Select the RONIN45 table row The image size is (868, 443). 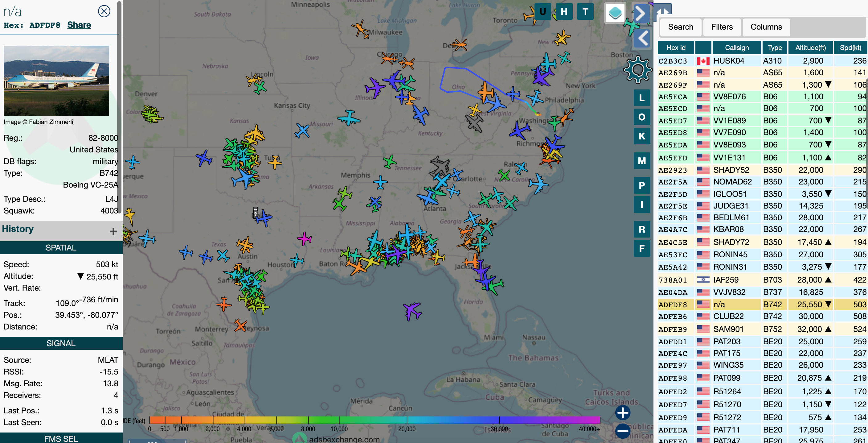click(762, 255)
